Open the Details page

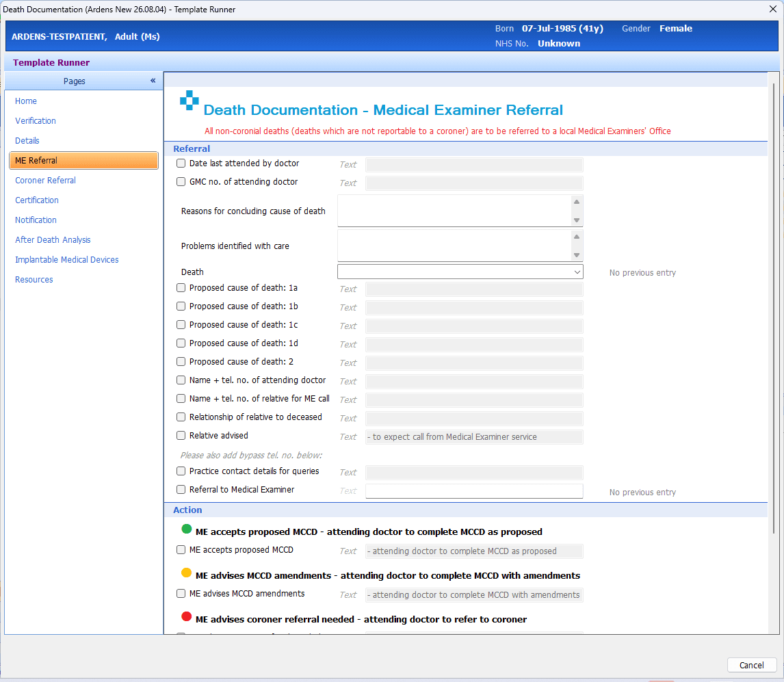pyautogui.click(x=27, y=141)
